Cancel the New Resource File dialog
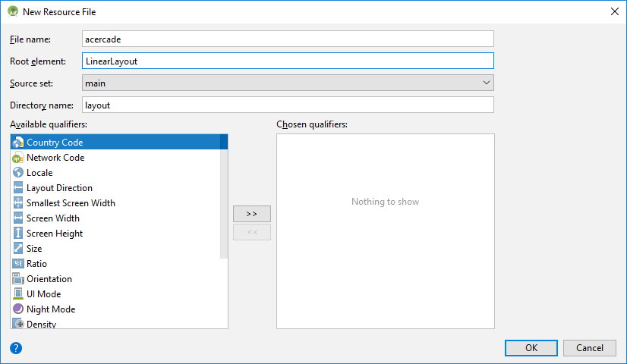 pyautogui.click(x=589, y=348)
